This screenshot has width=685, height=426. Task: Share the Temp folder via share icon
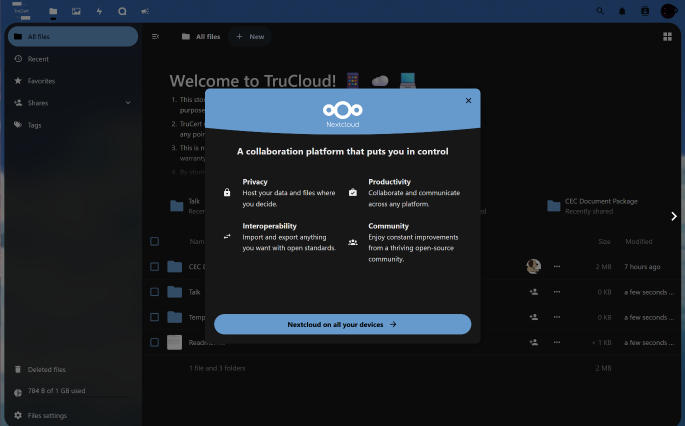click(533, 317)
